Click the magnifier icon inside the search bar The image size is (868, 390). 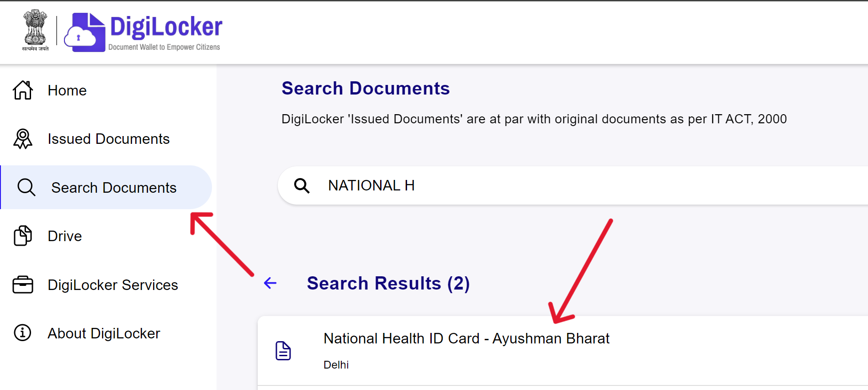pos(302,185)
